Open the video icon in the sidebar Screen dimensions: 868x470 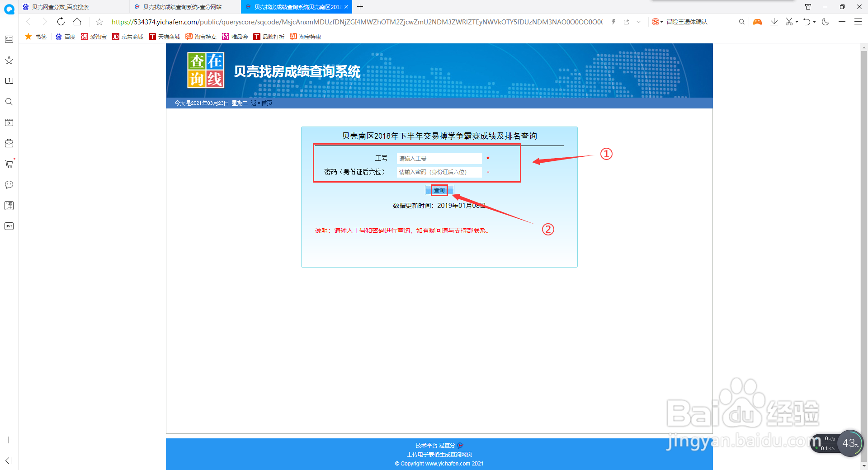pos(9,122)
